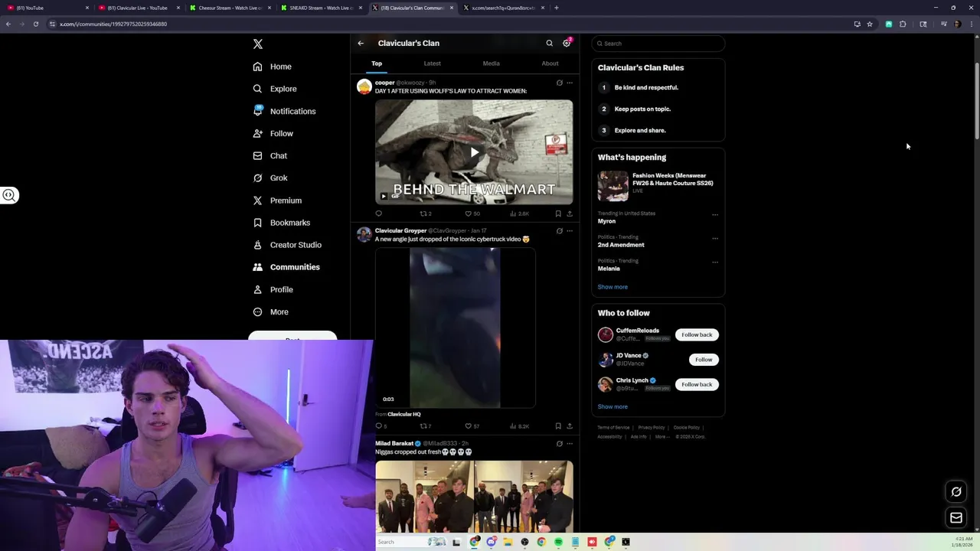Open more options on Clavicular Groyper's post

569,230
